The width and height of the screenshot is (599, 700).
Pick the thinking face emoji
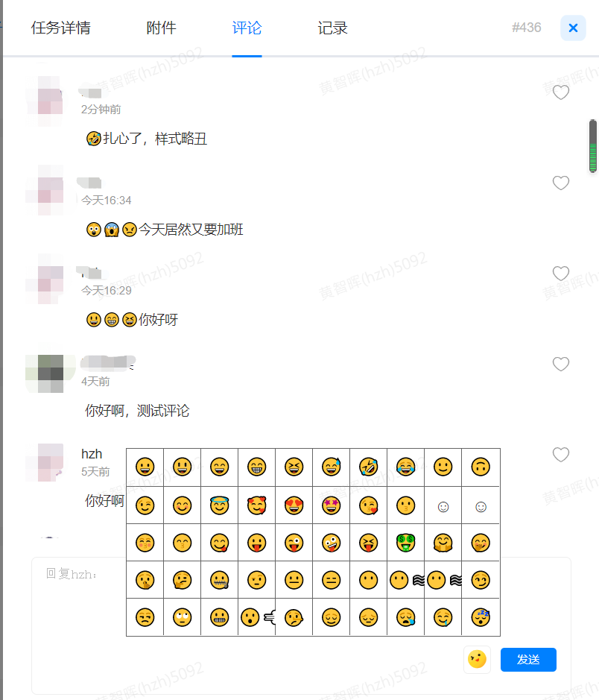point(182,581)
